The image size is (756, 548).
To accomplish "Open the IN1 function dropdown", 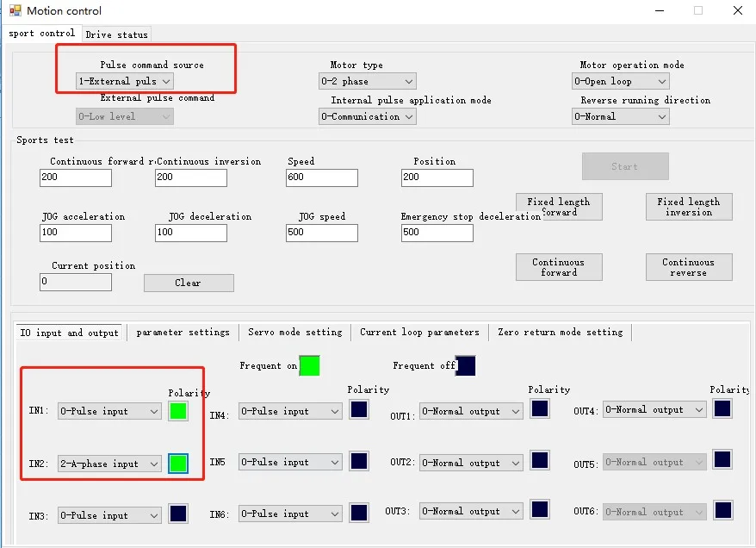I will pos(109,411).
